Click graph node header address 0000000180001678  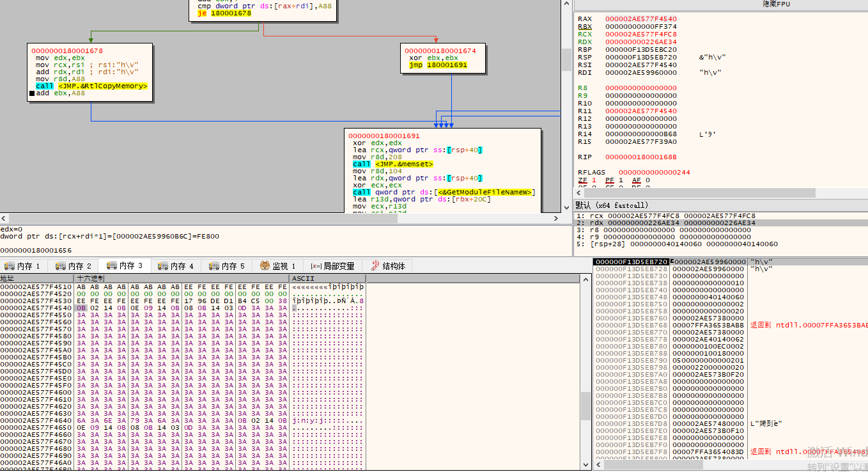point(67,51)
